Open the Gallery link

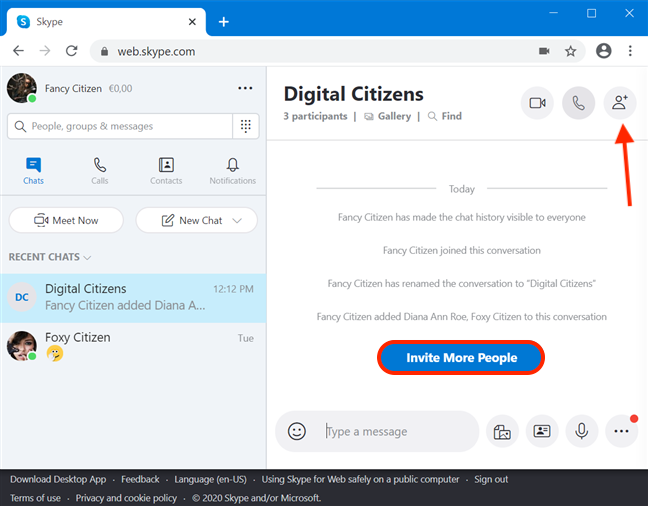388,117
